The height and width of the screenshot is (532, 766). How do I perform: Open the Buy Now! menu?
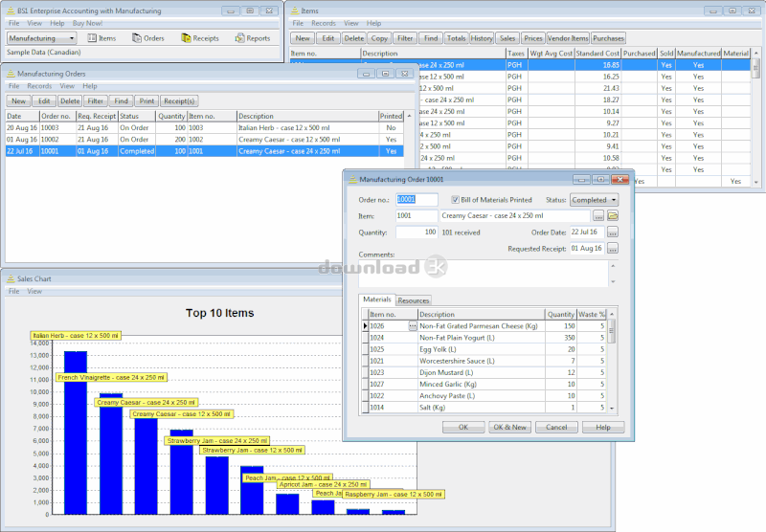tap(88, 22)
